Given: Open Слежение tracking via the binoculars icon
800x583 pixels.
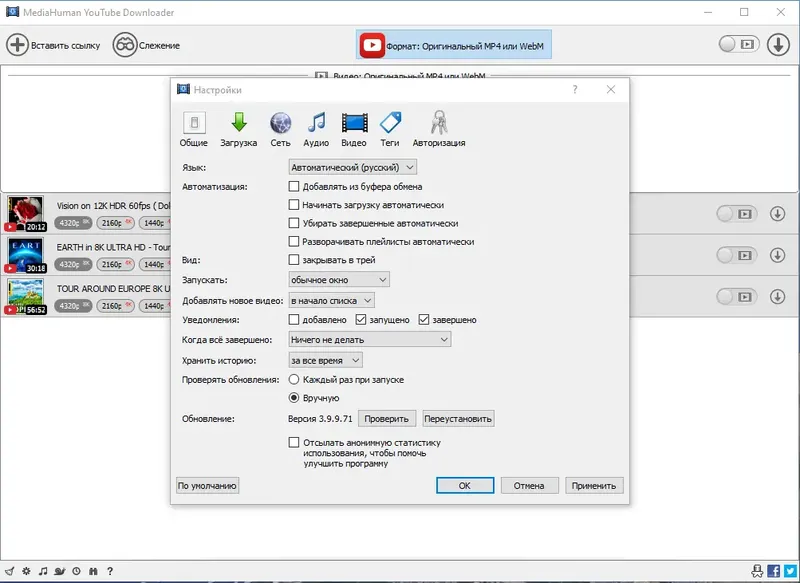Looking at the screenshot, I should point(124,45).
